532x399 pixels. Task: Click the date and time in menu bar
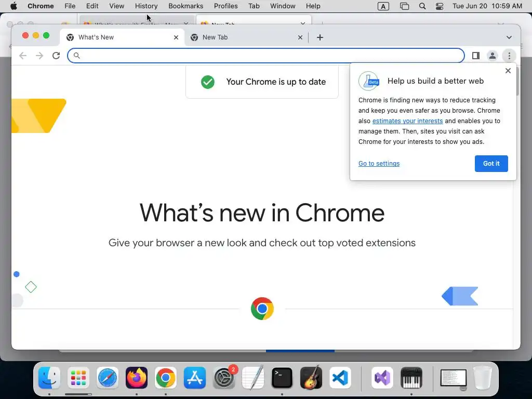[x=487, y=6]
